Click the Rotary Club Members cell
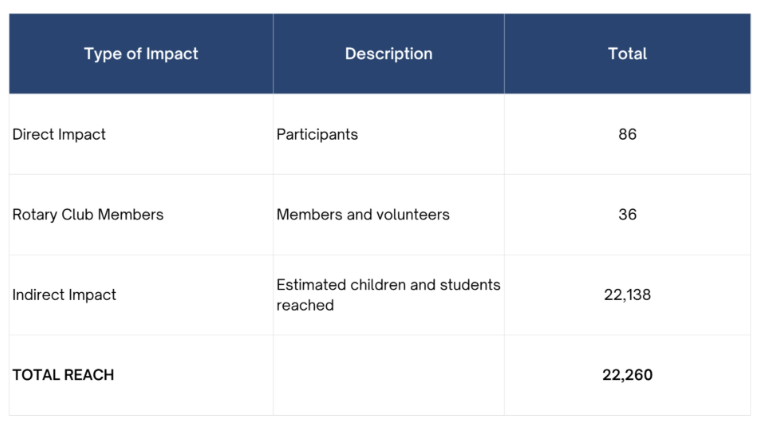The height and width of the screenshot is (421, 758). [x=141, y=214]
